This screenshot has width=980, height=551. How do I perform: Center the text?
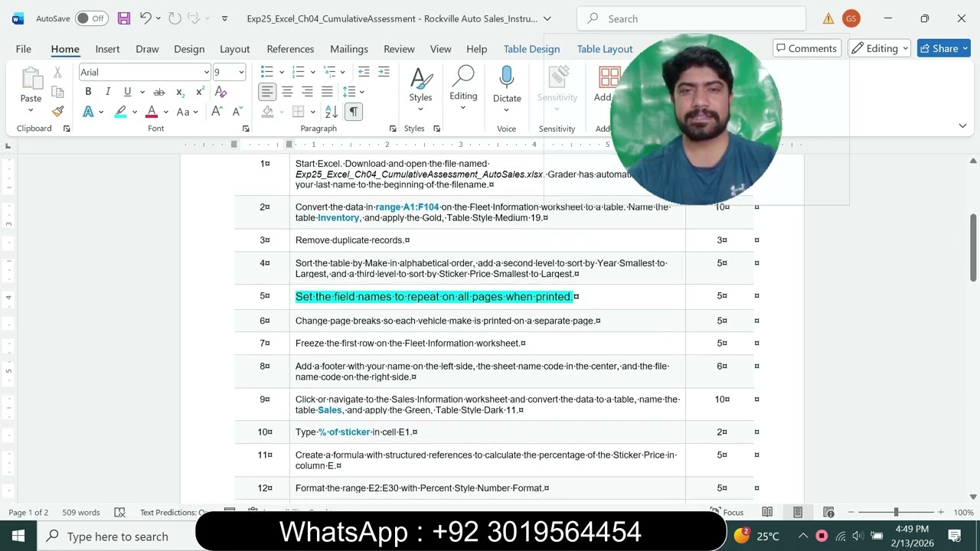pos(287,92)
